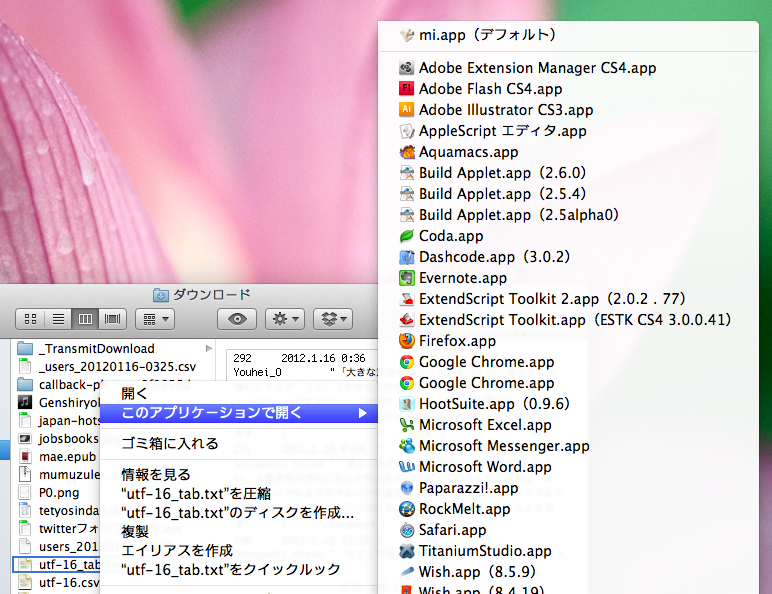Viewport: 772px width, 594px height.
Task: Click the Paparazzi! app icon
Action: point(406,488)
